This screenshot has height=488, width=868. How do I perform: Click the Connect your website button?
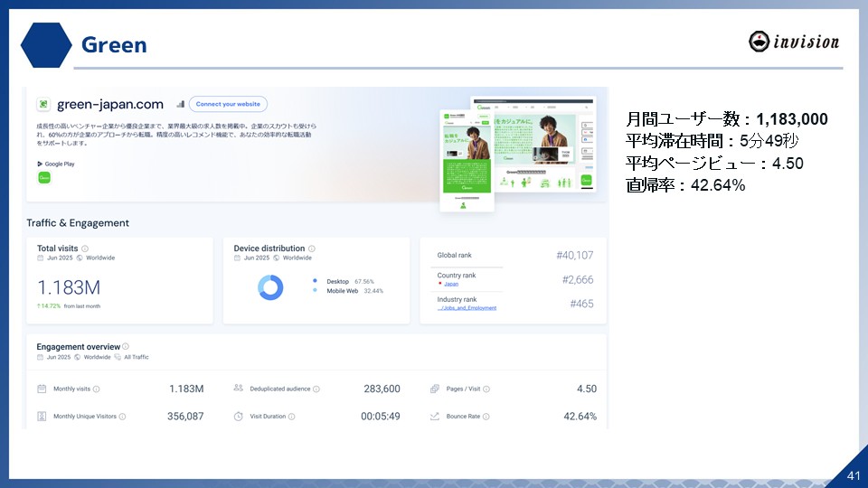228,104
